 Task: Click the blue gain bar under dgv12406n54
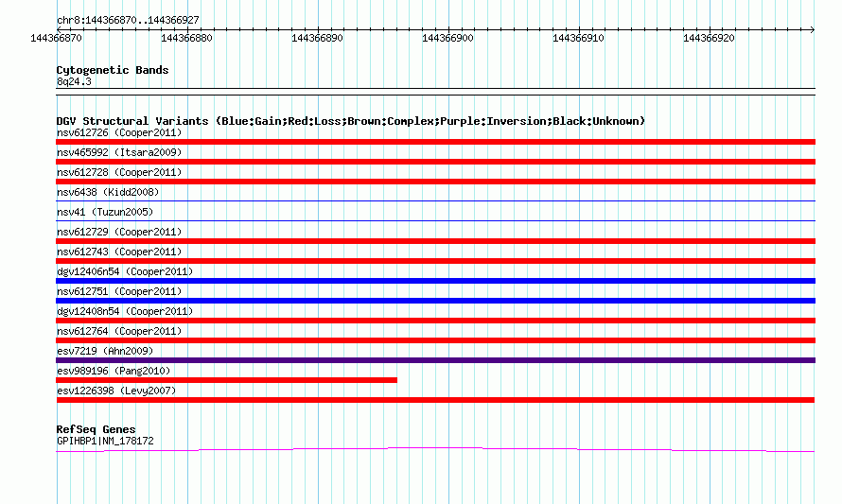[435, 281]
